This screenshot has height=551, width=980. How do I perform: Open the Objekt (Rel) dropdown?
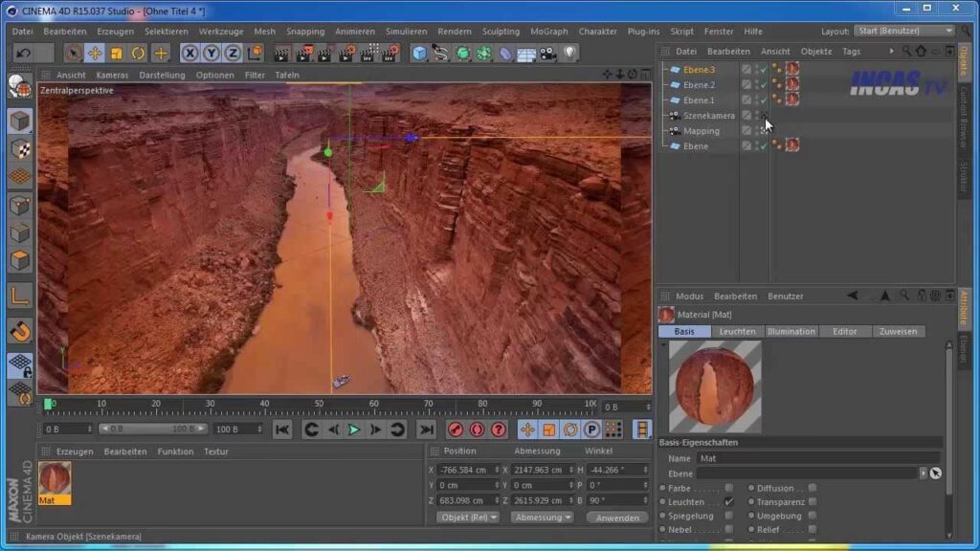point(467,518)
